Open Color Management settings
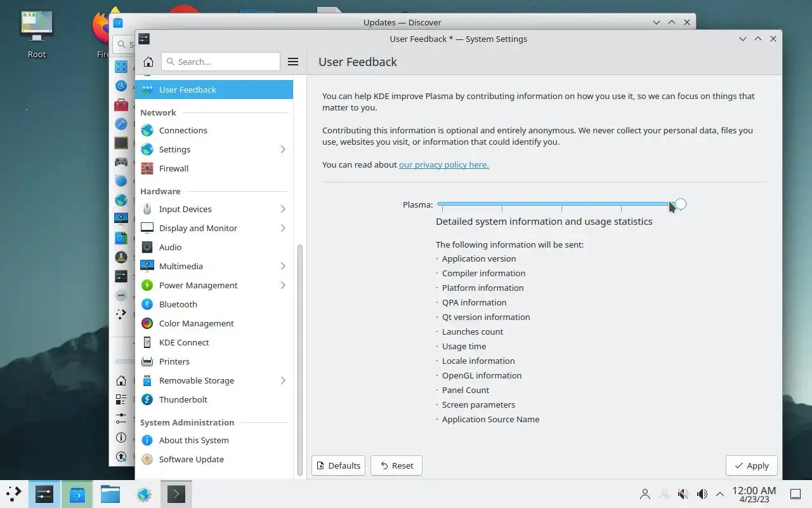The height and width of the screenshot is (508, 812). tap(214, 323)
